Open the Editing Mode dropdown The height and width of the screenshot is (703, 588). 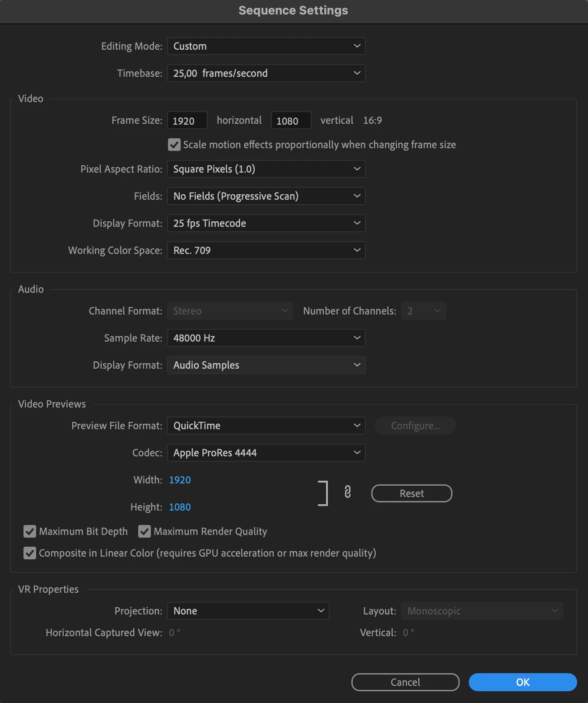(266, 46)
